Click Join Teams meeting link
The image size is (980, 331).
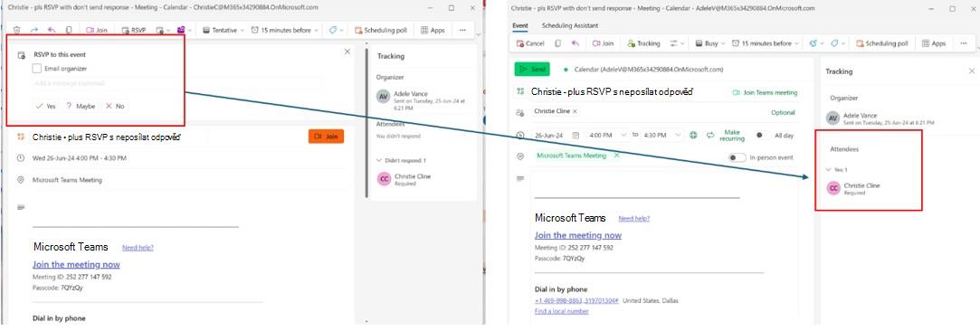765,92
